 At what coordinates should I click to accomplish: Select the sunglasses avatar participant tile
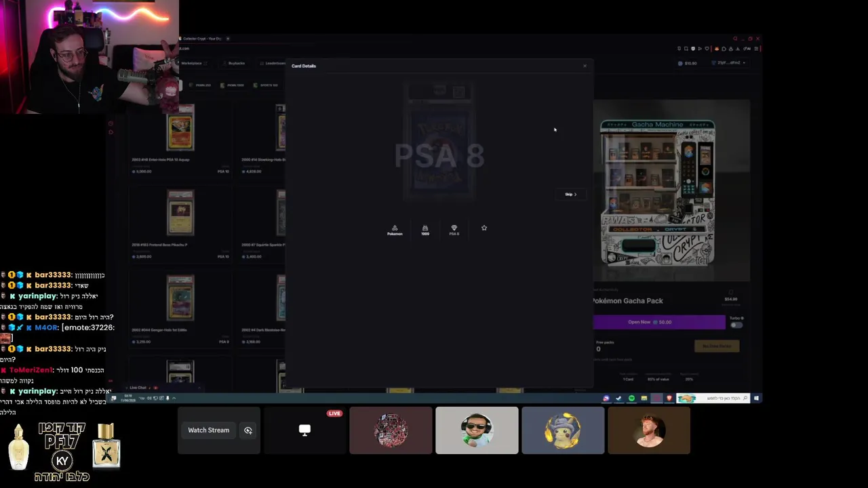coord(477,430)
